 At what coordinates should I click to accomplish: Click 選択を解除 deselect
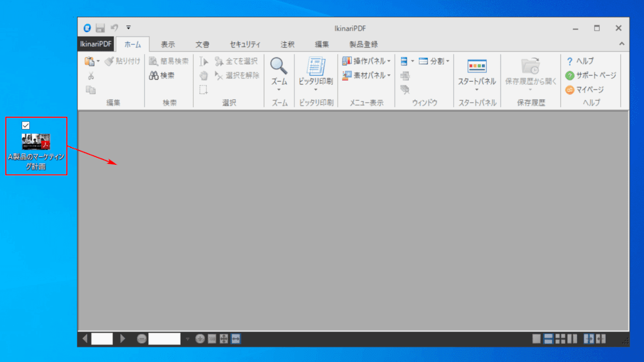point(237,76)
